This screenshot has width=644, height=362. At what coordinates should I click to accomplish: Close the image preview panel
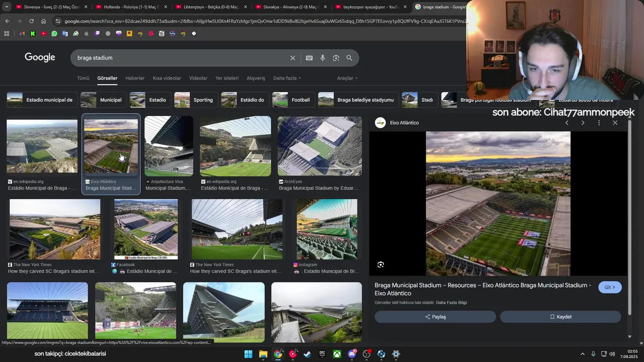615,123
